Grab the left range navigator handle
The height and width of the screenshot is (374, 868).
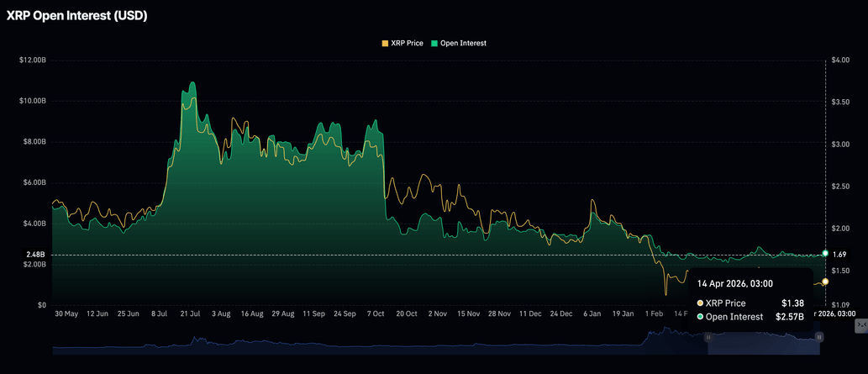(708, 337)
